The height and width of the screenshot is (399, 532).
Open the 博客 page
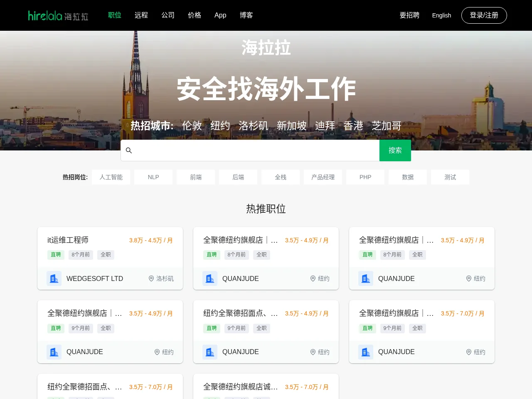(x=246, y=15)
